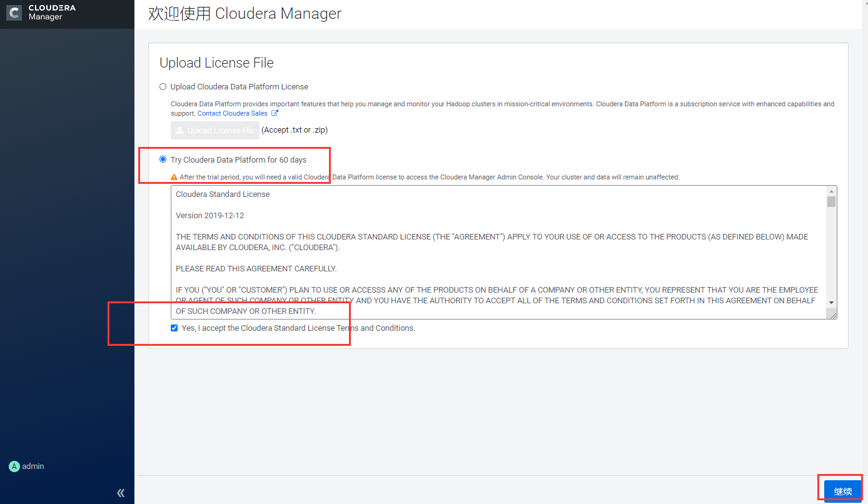868x504 pixels.
Task: Click 'Cloudera Standard License' text in the agreement
Action: 223,194
